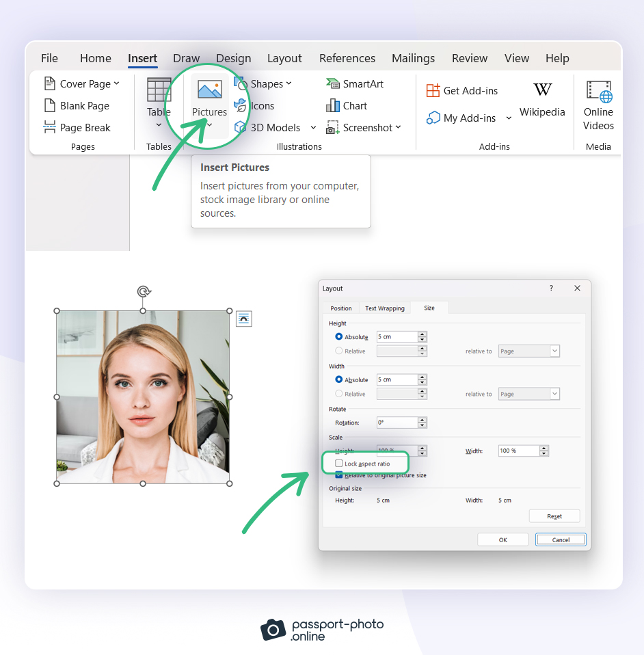Click the rotation handle above the photo
The height and width of the screenshot is (655, 644).
tap(143, 292)
